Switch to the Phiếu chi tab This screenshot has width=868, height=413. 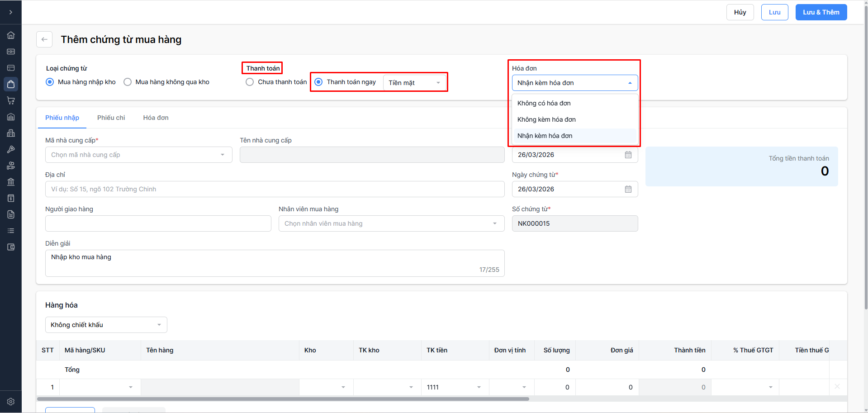pos(111,118)
